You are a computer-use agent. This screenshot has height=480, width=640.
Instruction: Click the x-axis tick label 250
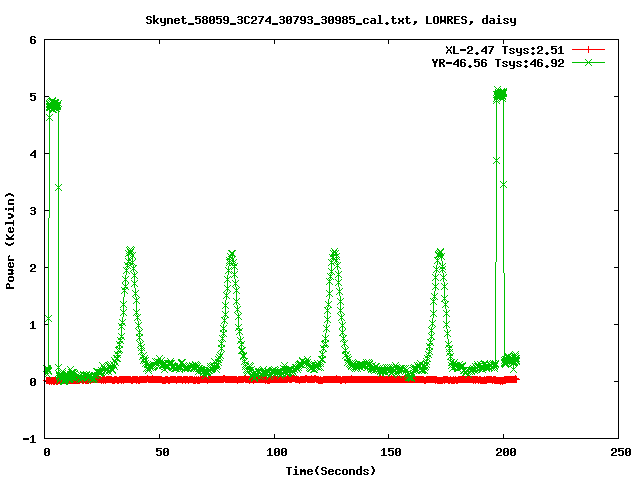(621, 452)
